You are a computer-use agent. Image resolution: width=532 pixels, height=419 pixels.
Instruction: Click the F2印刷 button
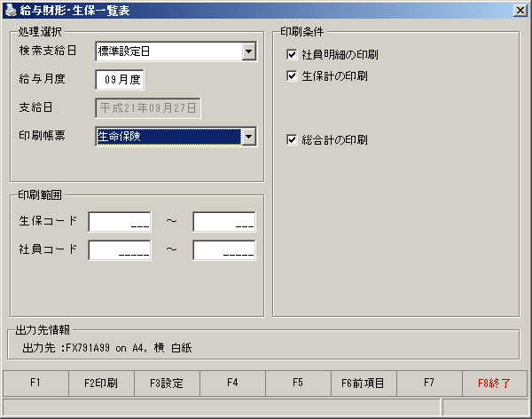point(101,383)
